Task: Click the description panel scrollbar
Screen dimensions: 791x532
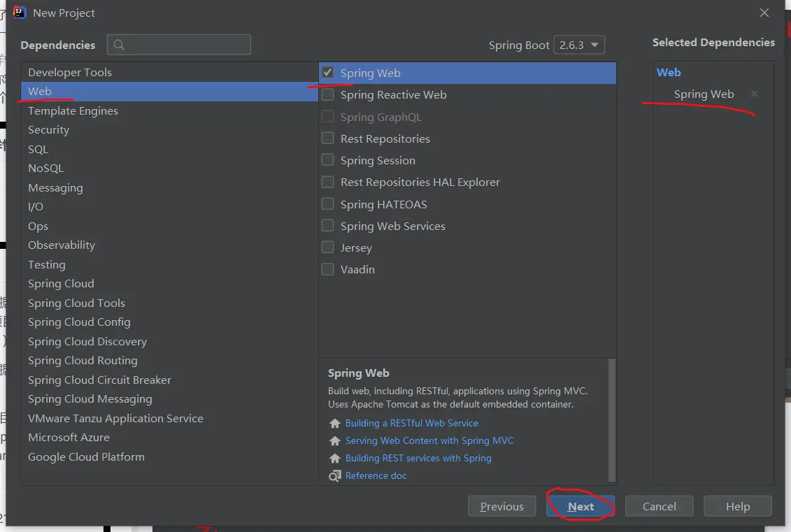Action: tap(612, 420)
